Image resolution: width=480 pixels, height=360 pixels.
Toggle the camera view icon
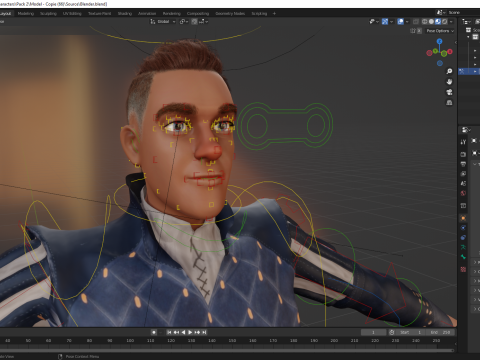pos(449,92)
